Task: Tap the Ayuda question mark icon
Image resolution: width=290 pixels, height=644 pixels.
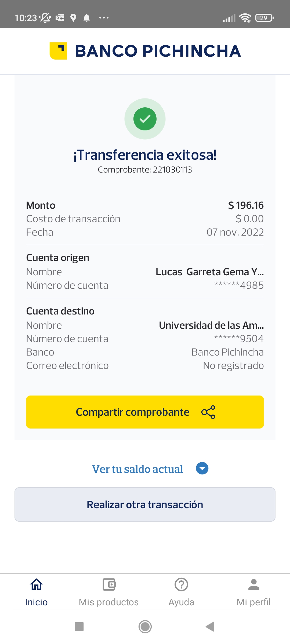Action: tap(181, 584)
